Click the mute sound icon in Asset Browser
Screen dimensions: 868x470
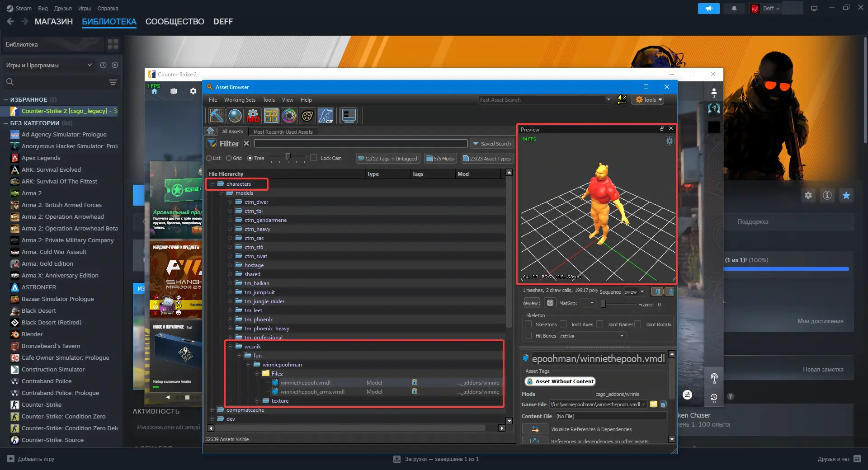point(622,99)
